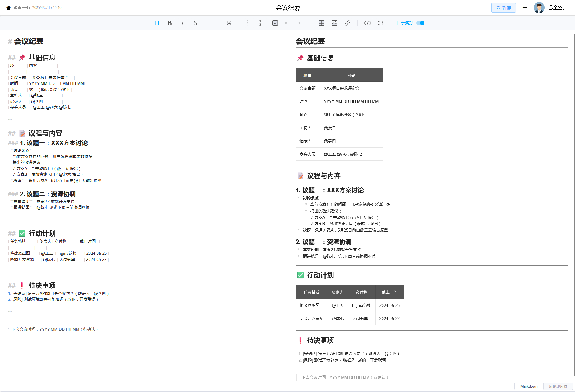
Task: Click the 会议纪要 document title in header
Action: pos(288,8)
